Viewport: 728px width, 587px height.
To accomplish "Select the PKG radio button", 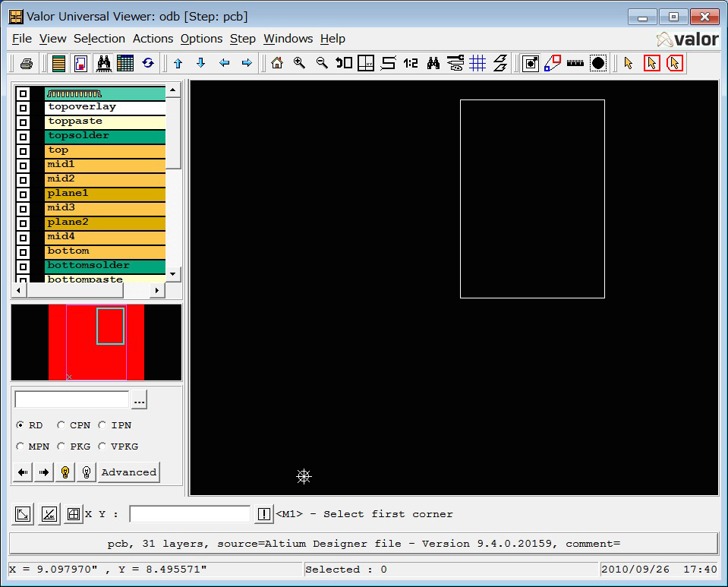I will (x=61, y=447).
